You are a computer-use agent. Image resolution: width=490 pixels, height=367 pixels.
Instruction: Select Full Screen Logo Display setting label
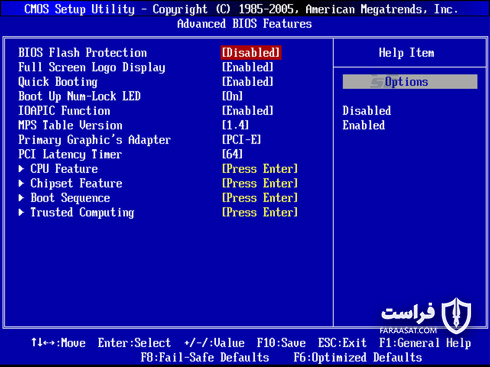(92, 67)
